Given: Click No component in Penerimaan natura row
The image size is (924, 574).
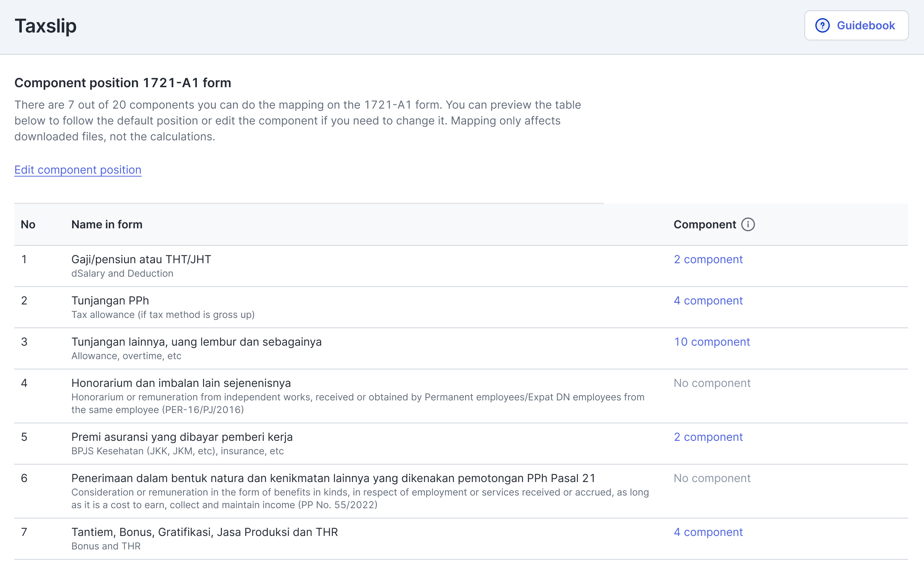Looking at the screenshot, I should [712, 478].
